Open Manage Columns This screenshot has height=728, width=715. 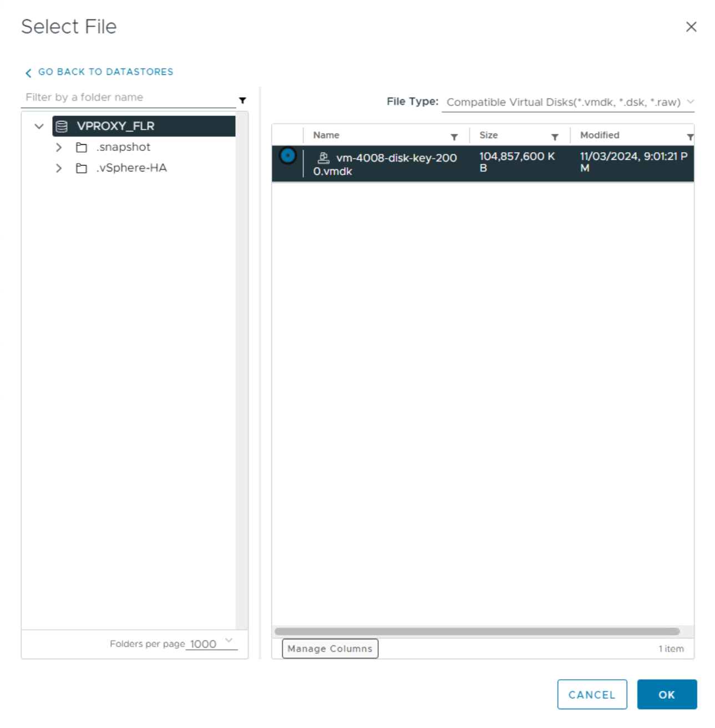point(330,648)
